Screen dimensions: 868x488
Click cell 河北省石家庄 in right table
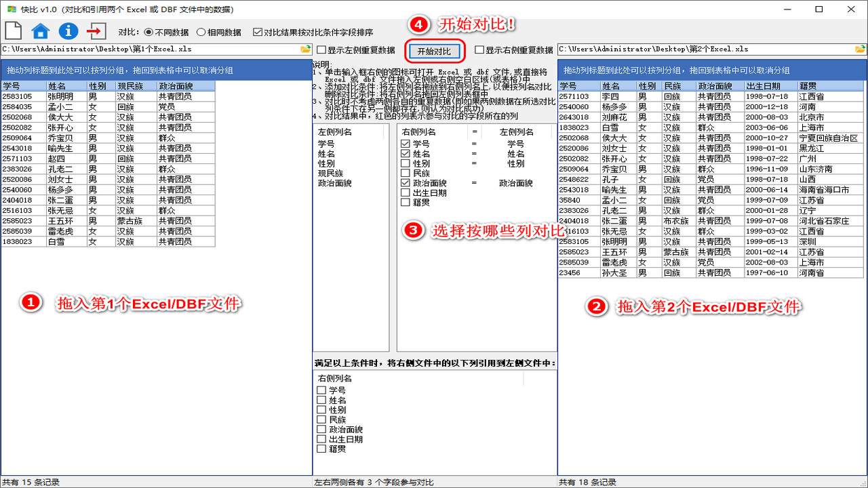click(831, 221)
